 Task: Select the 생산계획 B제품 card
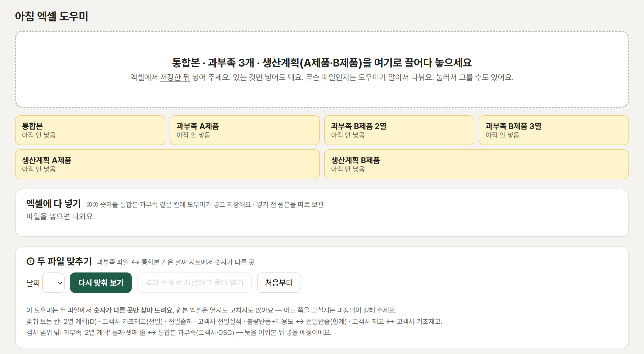(477, 164)
